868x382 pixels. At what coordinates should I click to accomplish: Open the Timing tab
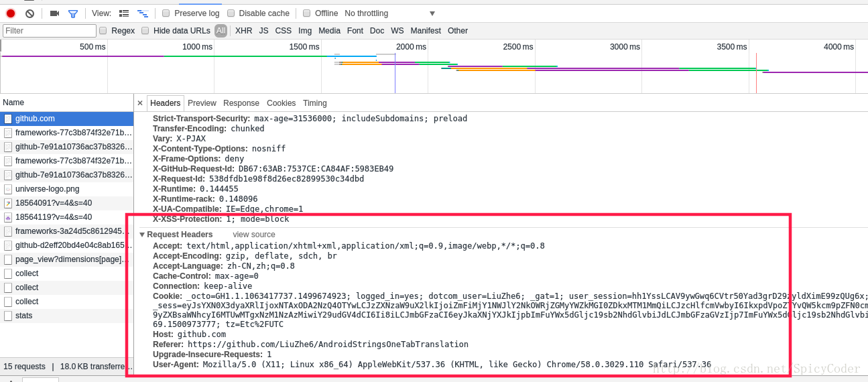[x=315, y=103]
